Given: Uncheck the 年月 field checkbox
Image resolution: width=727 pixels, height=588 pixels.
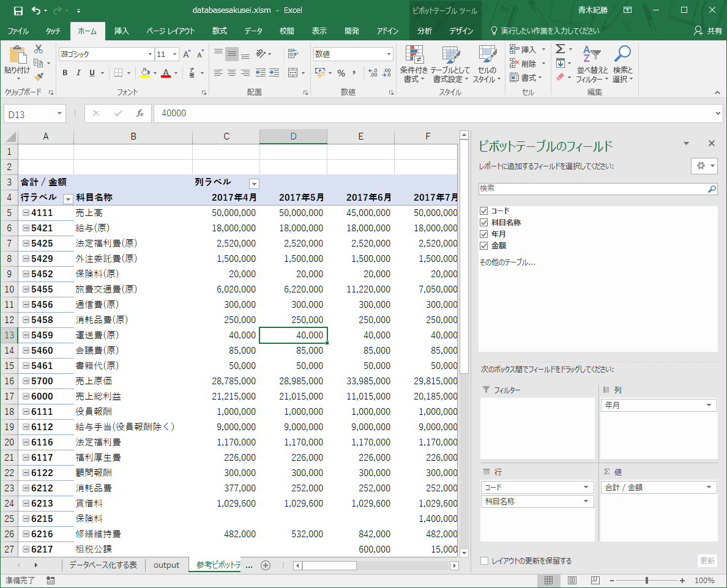Looking at the screenshot, I should (x=483, y=234).
